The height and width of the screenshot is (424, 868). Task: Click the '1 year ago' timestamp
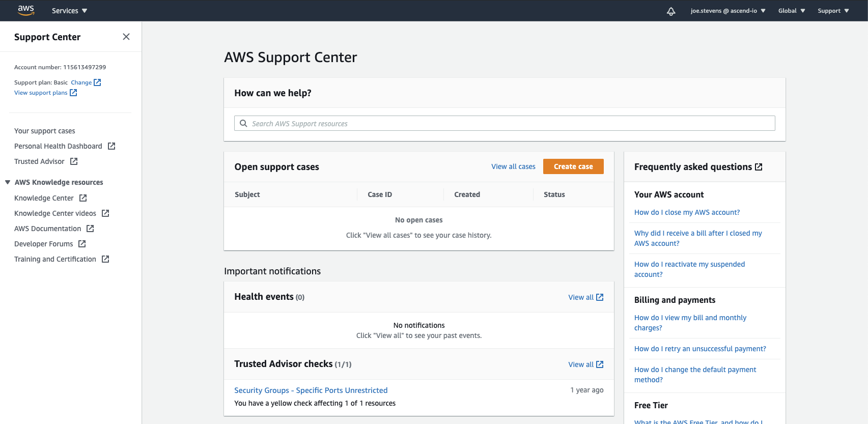point(587,390)
